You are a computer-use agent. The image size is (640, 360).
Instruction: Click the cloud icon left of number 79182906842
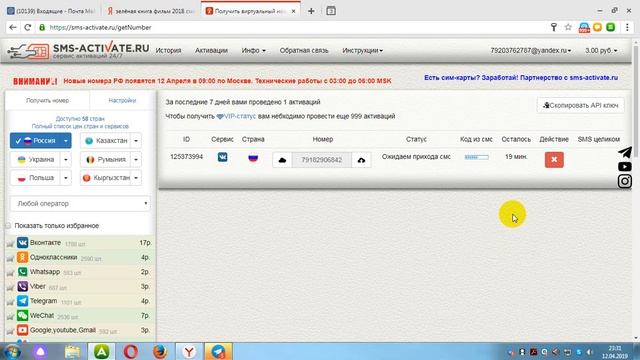pyautogui.click(x=282, y=160)
